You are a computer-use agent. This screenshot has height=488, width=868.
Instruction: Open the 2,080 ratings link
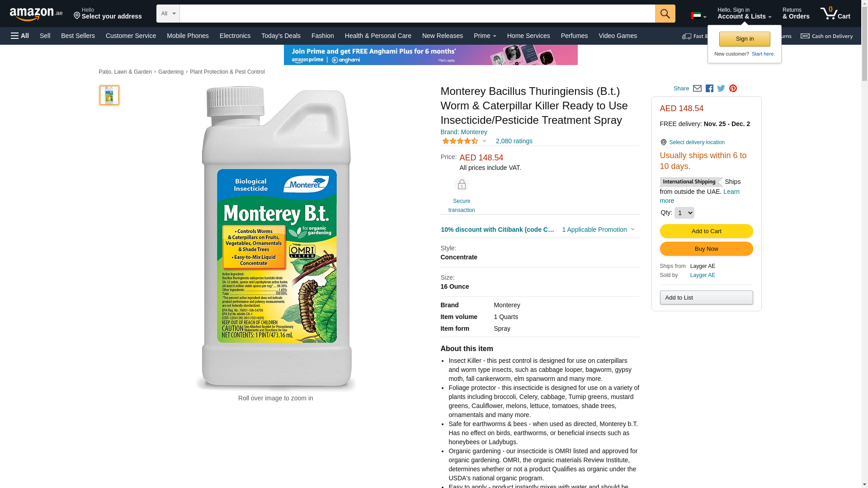tap(514, 141)
